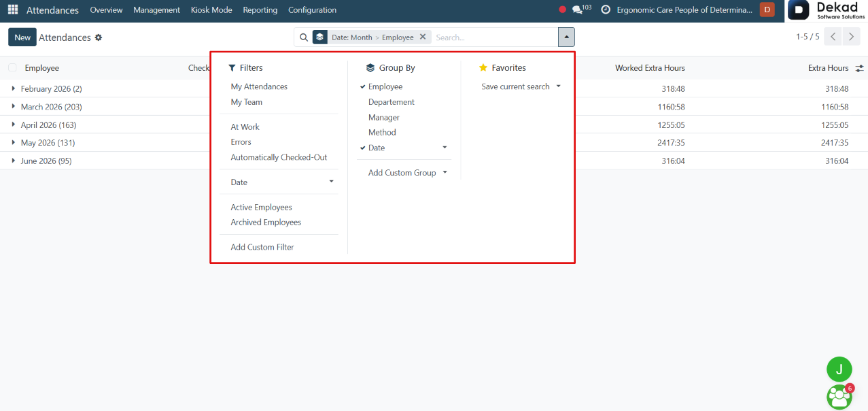Image resolution: width=868 pixels, height=411 pixels.
Task: Focus the Search input field
Action: click(x=493, y=37)
